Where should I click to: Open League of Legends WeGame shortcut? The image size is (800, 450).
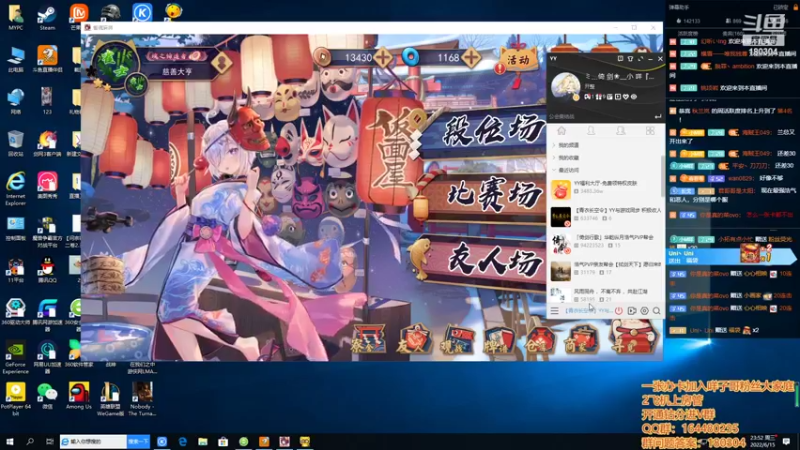tap(110, 399)
